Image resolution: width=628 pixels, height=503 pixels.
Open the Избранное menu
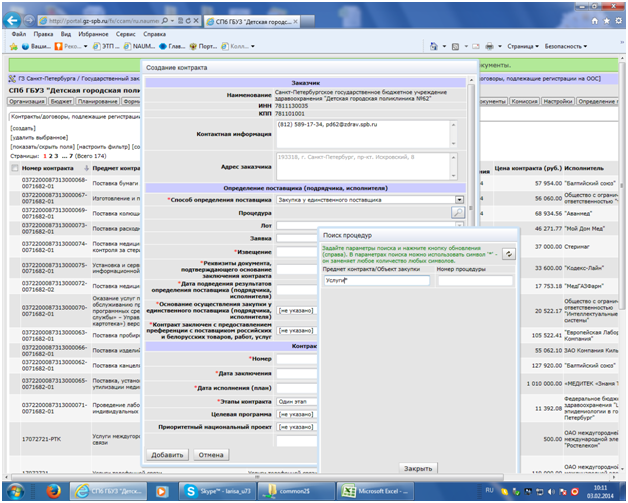tap(93, 34)
